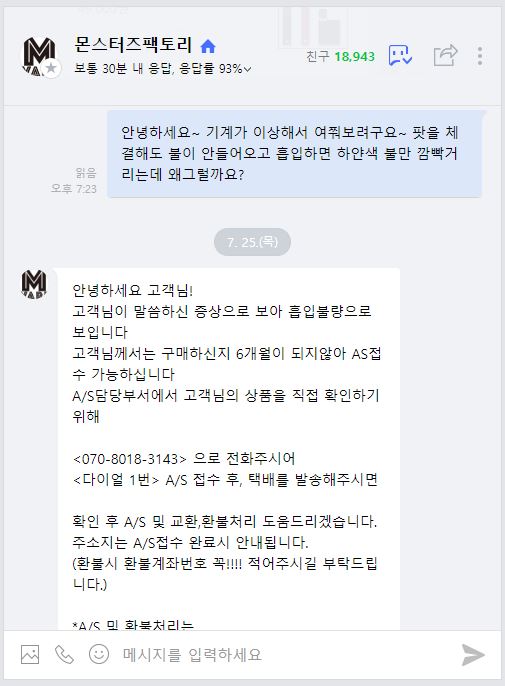Send message with the paper plane icon
This screenshot has width=505, height=686.
tap(473, 654)
